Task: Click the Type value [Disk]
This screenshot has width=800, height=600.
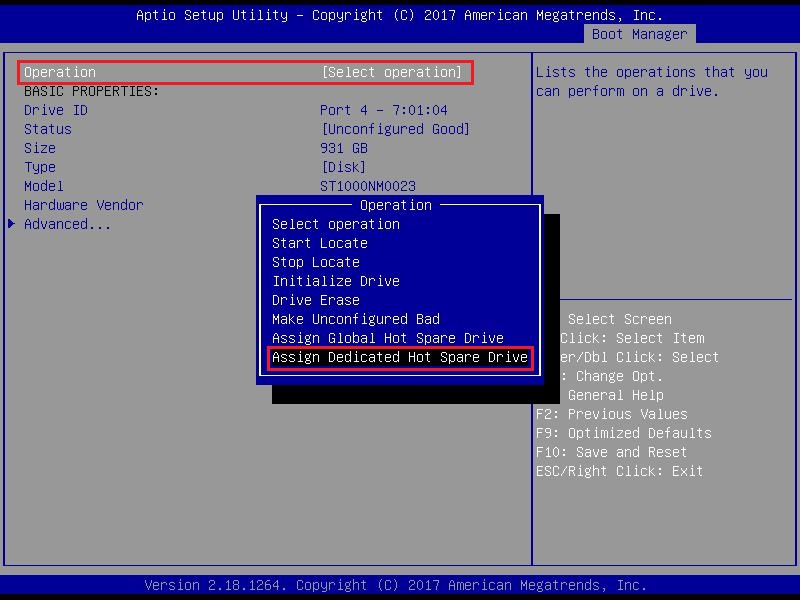Action: (x=343, y=167)
